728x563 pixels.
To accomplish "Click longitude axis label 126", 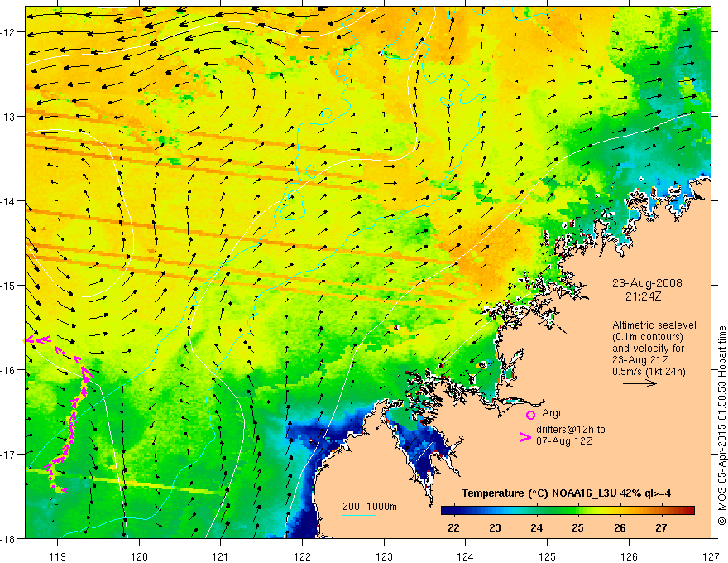I will click(629, 556).
